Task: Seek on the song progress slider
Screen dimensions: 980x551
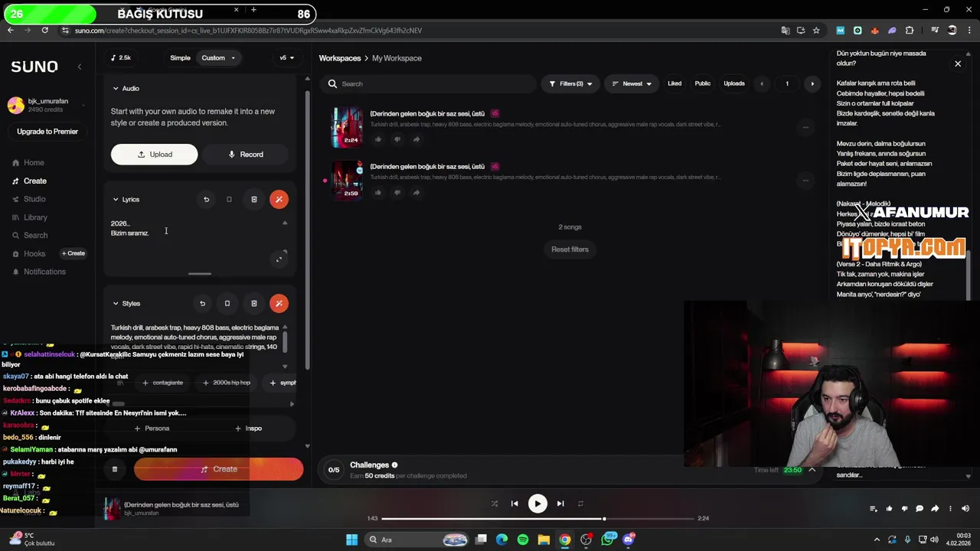Action: [x=538, y=519]
